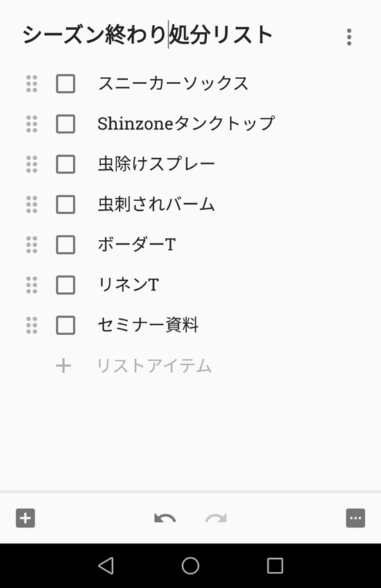Tap the Android back navigation button
The width and height of the screenshot is (381, 588).
click(106, 566)
